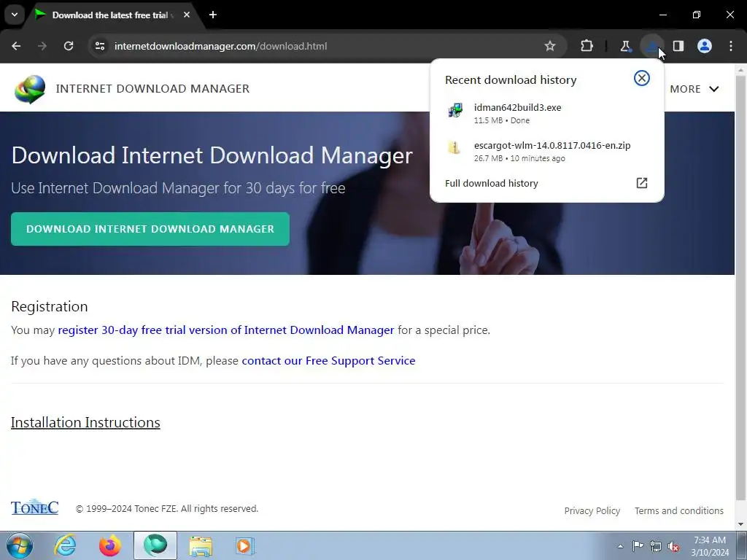Launch Firefox from the taskbar

(x=110, y=545)
